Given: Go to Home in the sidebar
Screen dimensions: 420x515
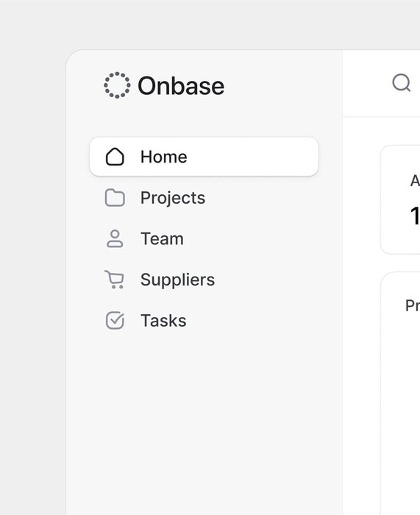Looking at the screenshot, I should coord(204,157).
